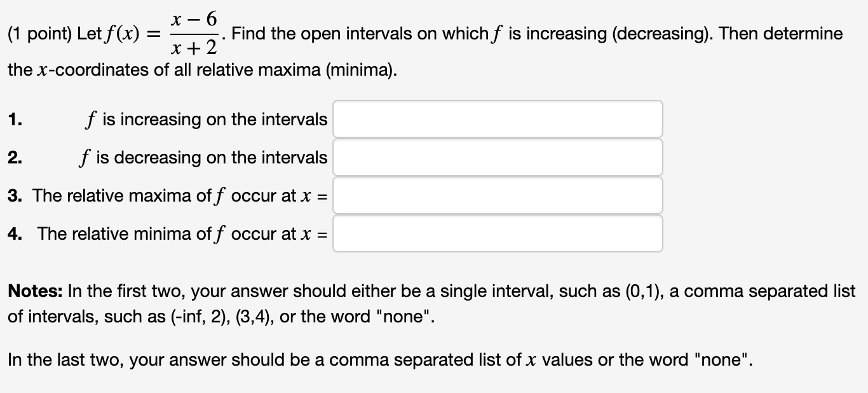The width and height of the screenshot is (868, 393).
Task: Click the "f is increasing on the intervals" text
Action: (x=206, y=120)
